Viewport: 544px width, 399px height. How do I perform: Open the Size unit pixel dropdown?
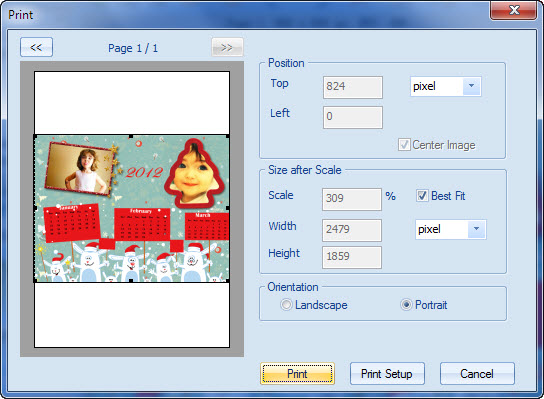coord(451,229)
